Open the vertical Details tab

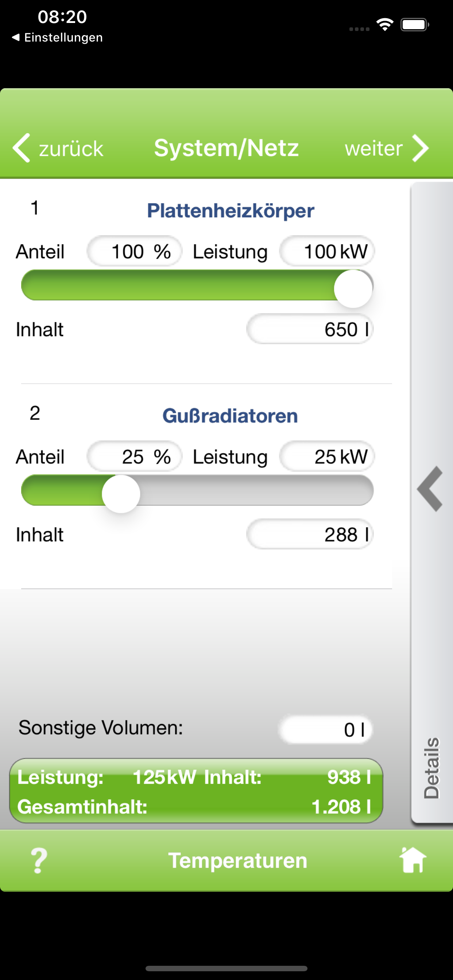click(432, 768)
